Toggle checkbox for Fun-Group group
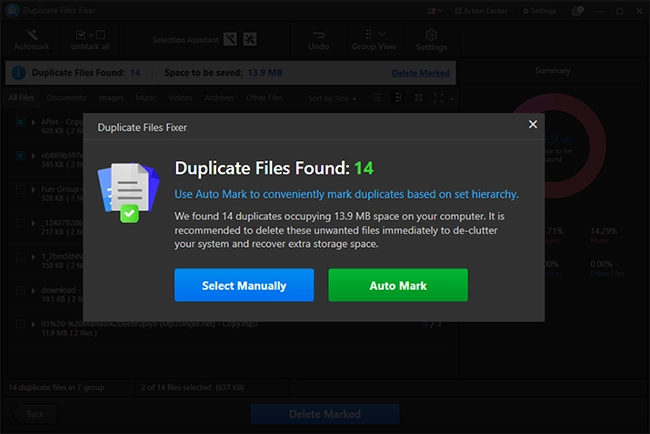This screenshot has width=650, height=434. (20, 189)
